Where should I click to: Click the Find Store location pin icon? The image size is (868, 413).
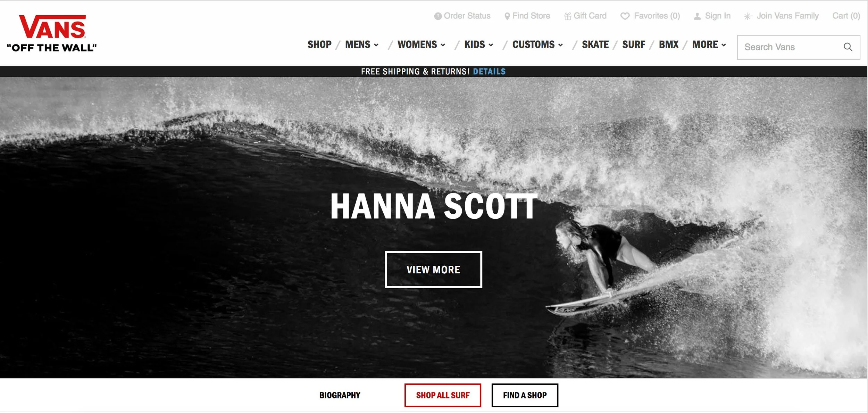507,16
